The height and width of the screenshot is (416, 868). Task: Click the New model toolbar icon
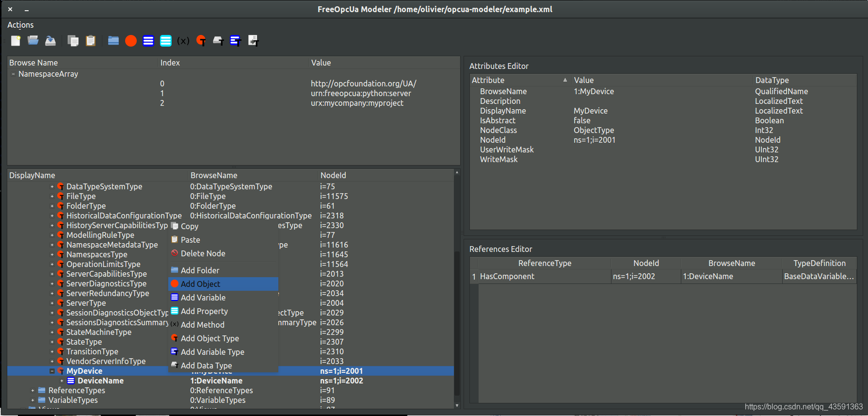(16, 41)
